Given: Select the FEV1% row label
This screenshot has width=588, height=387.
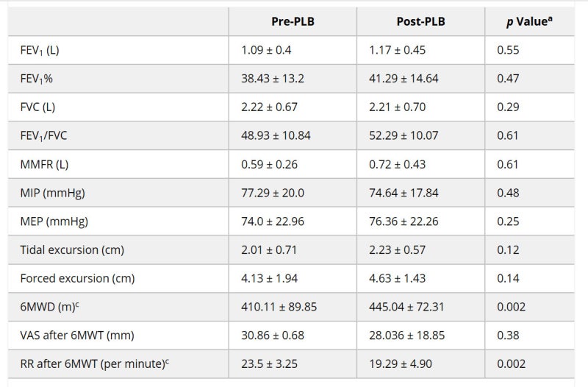Looking at the screenshot, I should point(37,79).
